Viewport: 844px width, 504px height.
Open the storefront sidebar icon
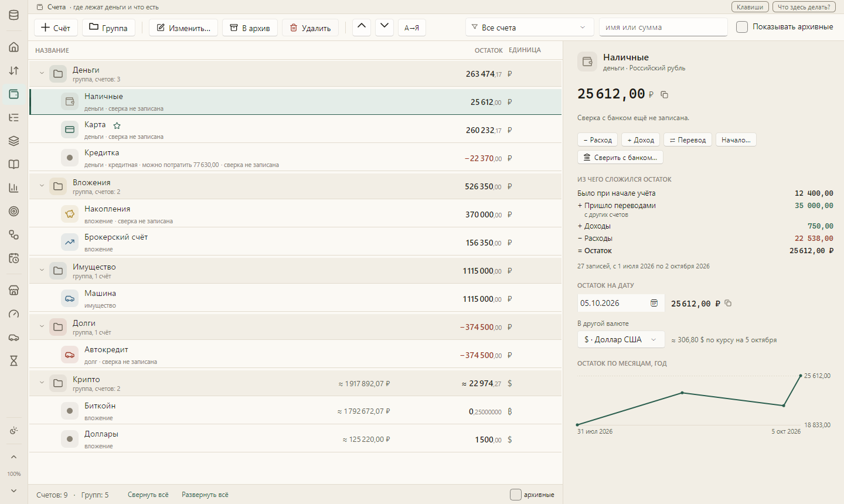tap(14, 291)
